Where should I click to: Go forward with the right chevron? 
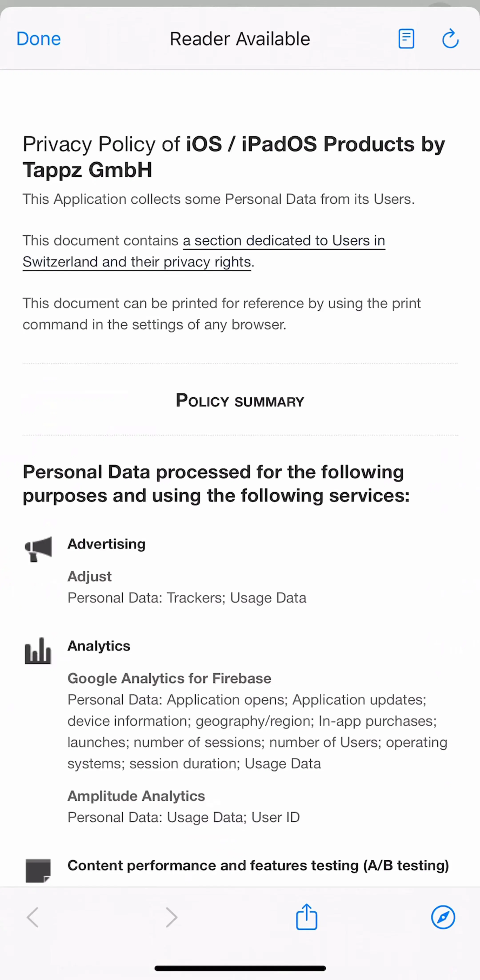point(172,917)
